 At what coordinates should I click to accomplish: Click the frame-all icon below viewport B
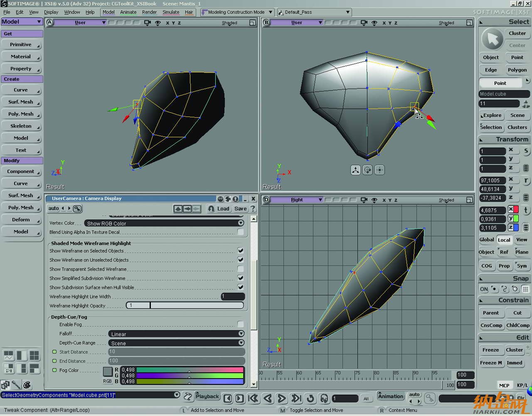355,170
